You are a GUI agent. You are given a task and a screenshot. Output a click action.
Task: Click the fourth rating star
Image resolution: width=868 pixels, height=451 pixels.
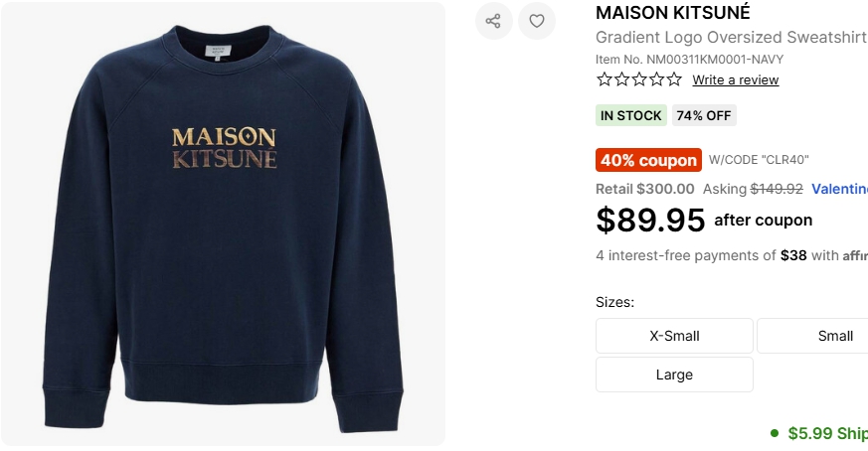coord(656,79)
